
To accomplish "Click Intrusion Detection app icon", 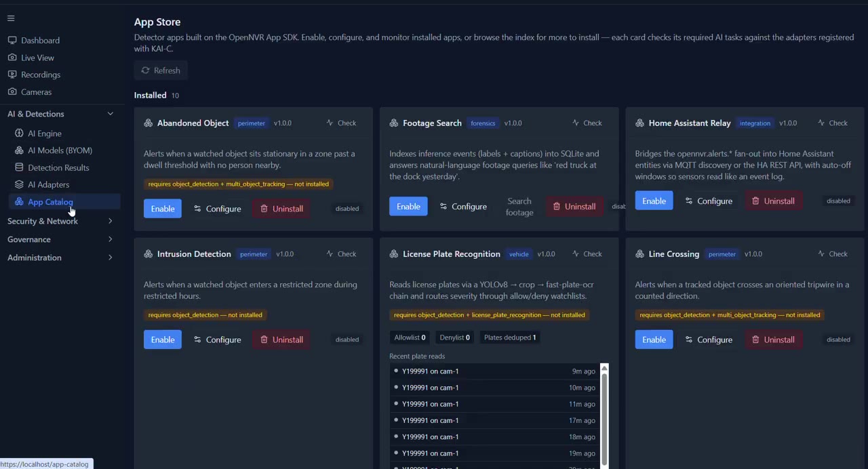I will click(x=148, y=254).
